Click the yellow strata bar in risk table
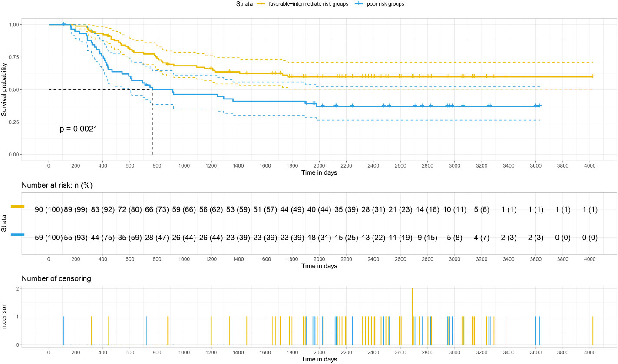Viewport: 618px width, 364px height. coord(17,207)
